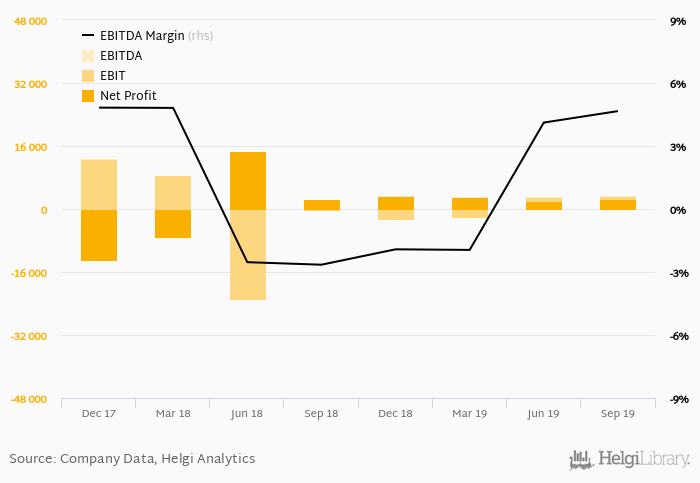Click the Jun 18 EBIT negative bar
Image resolution: width=700 pixels, height=483 pixels.
248,255
